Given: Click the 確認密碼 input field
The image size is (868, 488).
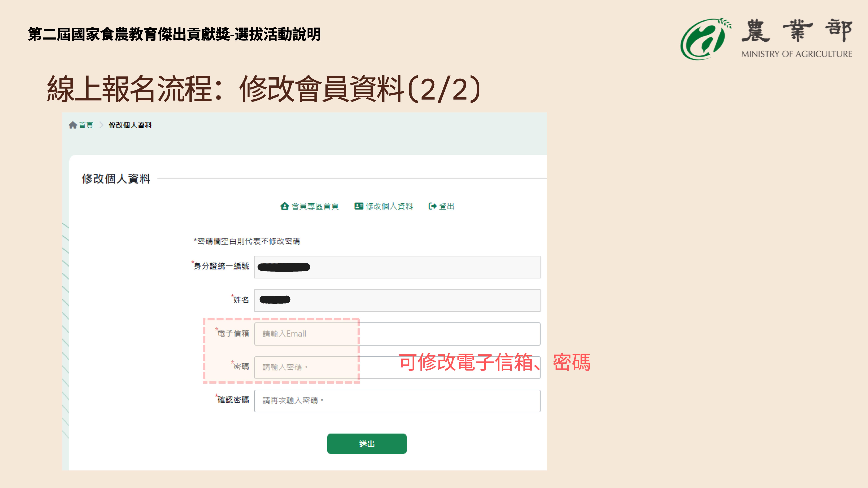Looking at the screenshot, I should point(397,401).
